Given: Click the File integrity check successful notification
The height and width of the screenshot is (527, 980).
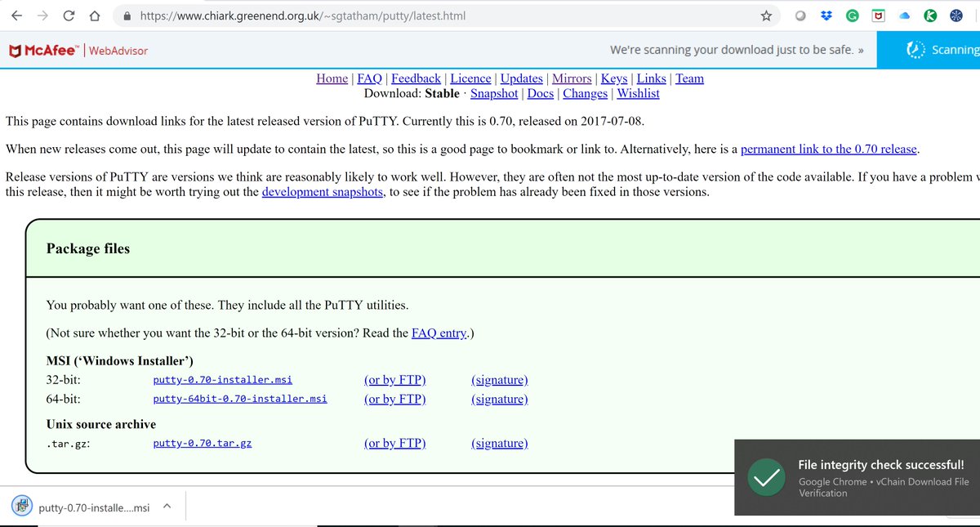Looking at the screenshot, I should (857, 478).
